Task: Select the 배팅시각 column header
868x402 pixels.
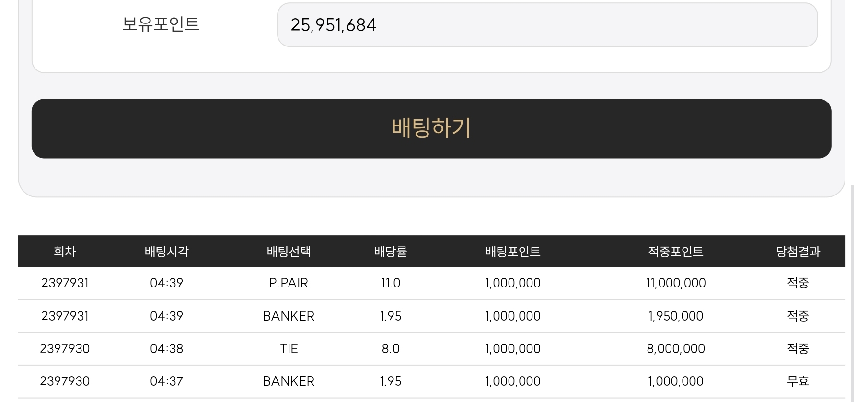Action: (x=167, y=252)
